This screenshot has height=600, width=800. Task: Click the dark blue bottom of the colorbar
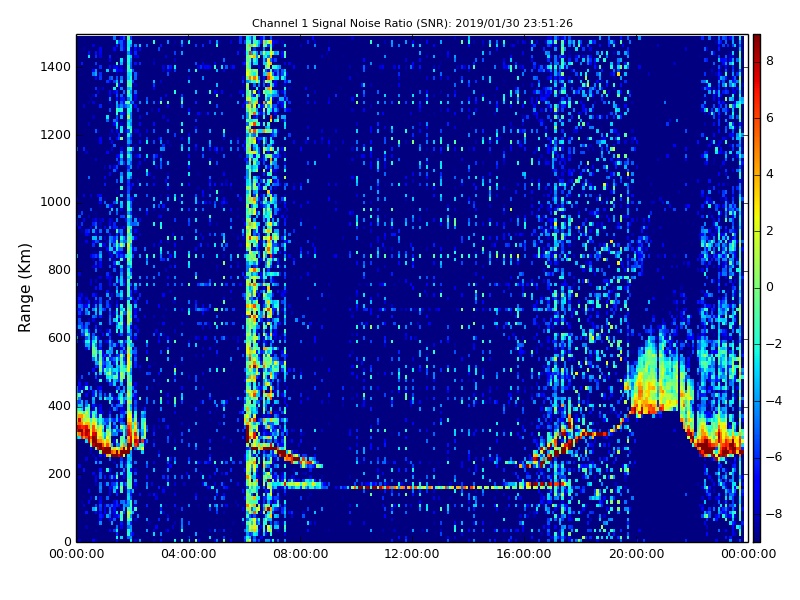[x=757, y=535]
